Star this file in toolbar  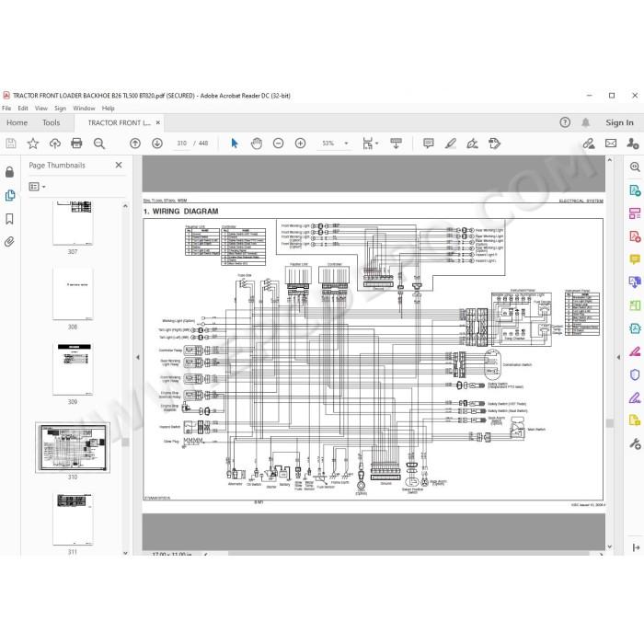coord(33,144)
